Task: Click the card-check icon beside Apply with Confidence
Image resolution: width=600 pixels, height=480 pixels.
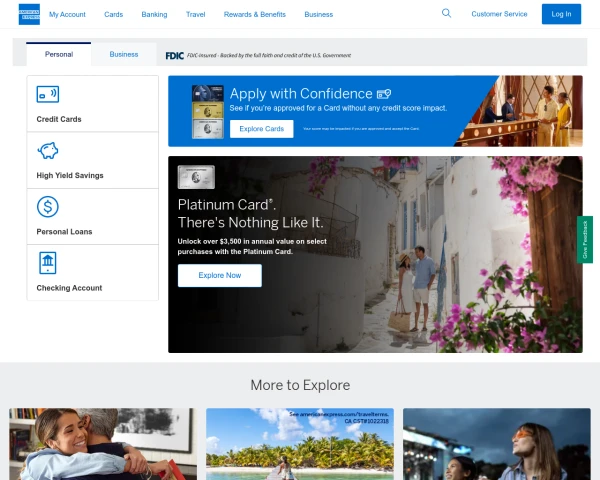Action: tap(384, 94)
